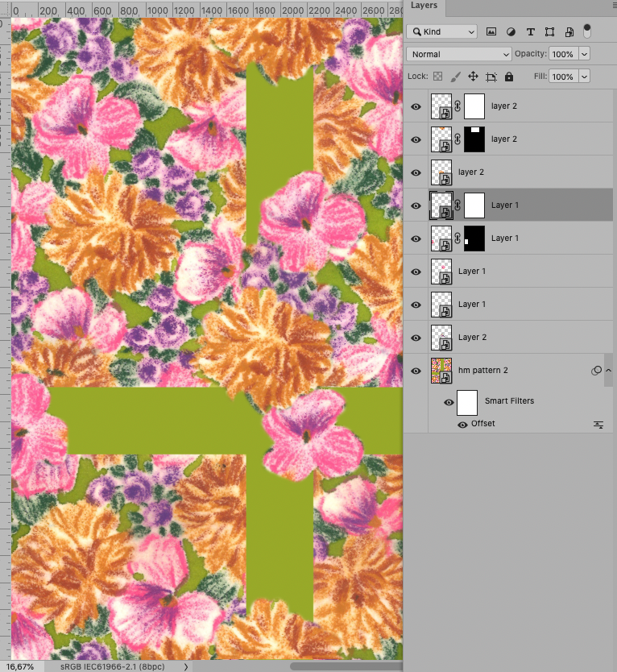617x672 pixels.
Task: Click thumbnail of lowercase layer 2 without mask
Action: (x=441, y=172)
